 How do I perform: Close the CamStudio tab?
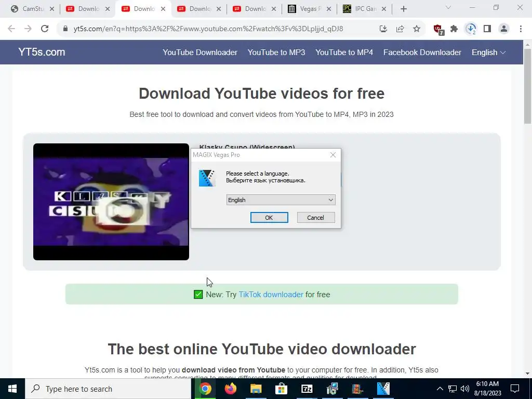52,9
